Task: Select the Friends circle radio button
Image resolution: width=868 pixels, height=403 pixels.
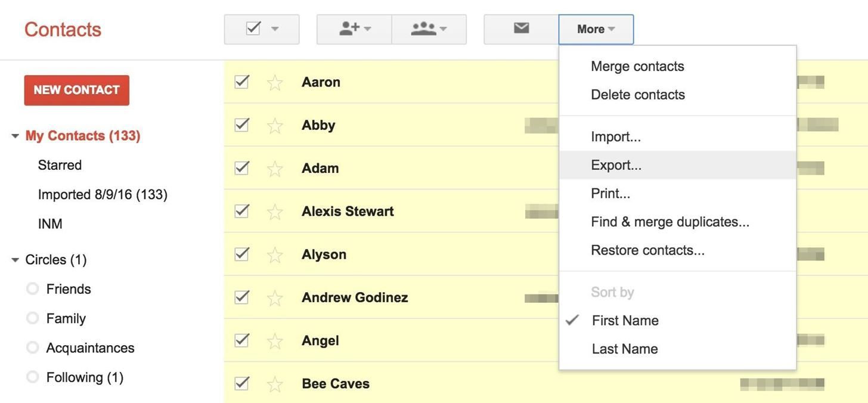Action: (x=33, y=289)
